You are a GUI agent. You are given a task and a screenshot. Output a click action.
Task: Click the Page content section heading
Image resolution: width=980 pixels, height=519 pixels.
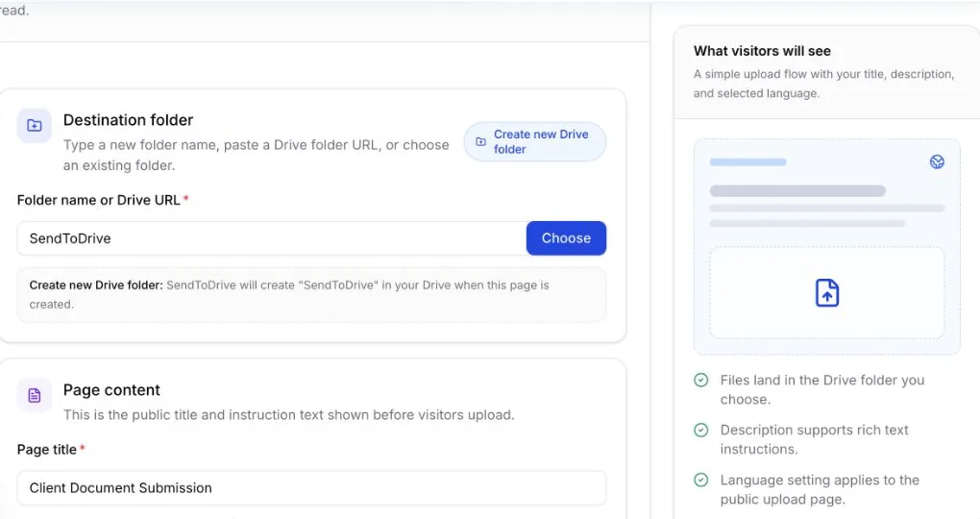click(x=111, y=390)
